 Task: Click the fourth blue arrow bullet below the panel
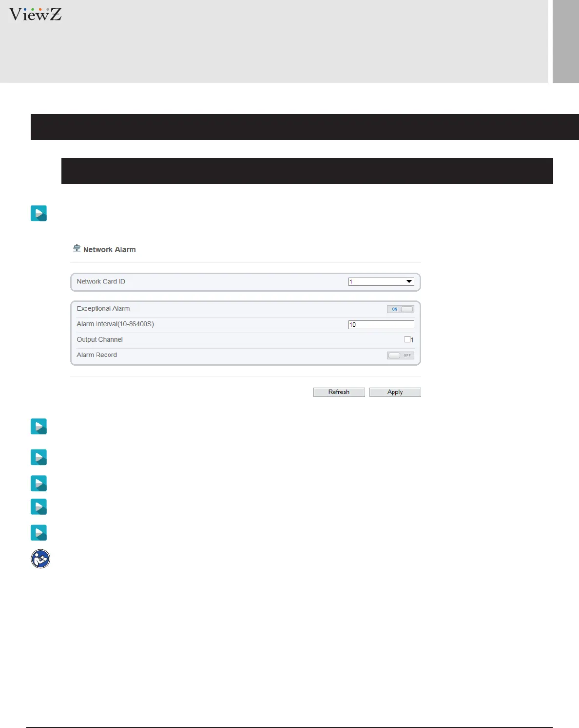pyautogui.click(x=39, y=506)
